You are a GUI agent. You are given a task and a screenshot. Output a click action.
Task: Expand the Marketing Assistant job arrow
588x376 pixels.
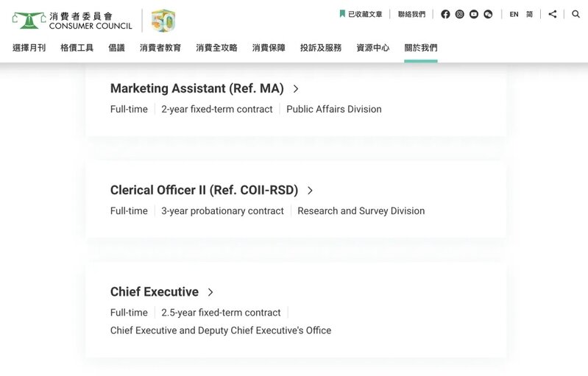point(296,89)
